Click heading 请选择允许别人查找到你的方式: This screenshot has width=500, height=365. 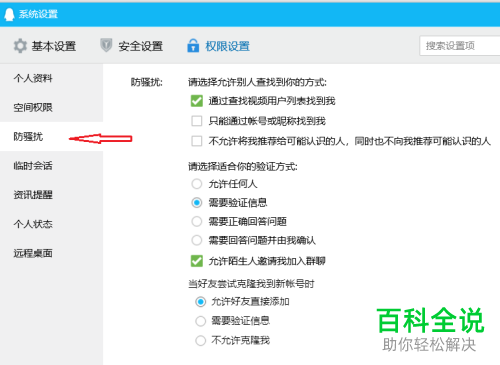click(257, 82)
